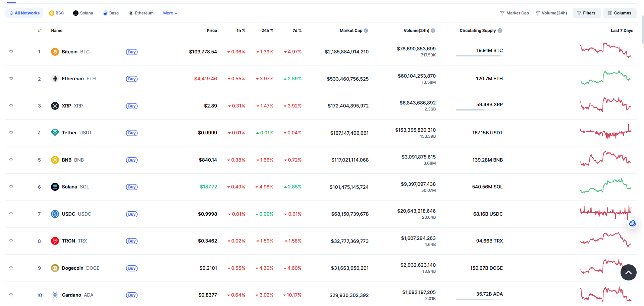This screenshot has width=644, height=306.
Task: Click the scroll-to-top arrow button
Action: 629,272
